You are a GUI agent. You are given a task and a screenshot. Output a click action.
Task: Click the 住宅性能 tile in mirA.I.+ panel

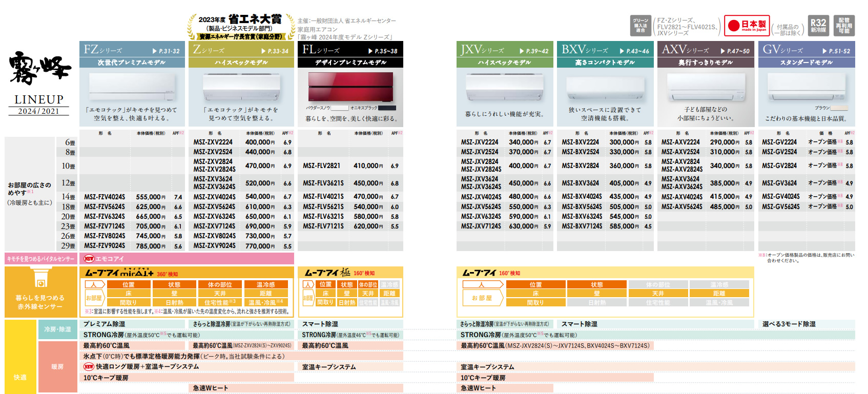[x=220, y=302]
